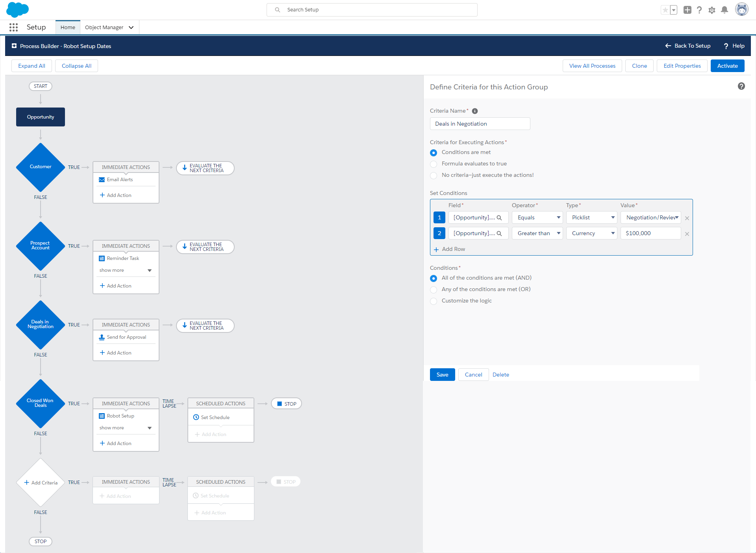Click the Email Alerts action icon
Image resolution: width=756 pixels, height=553 pixels.
coord(102,180)
